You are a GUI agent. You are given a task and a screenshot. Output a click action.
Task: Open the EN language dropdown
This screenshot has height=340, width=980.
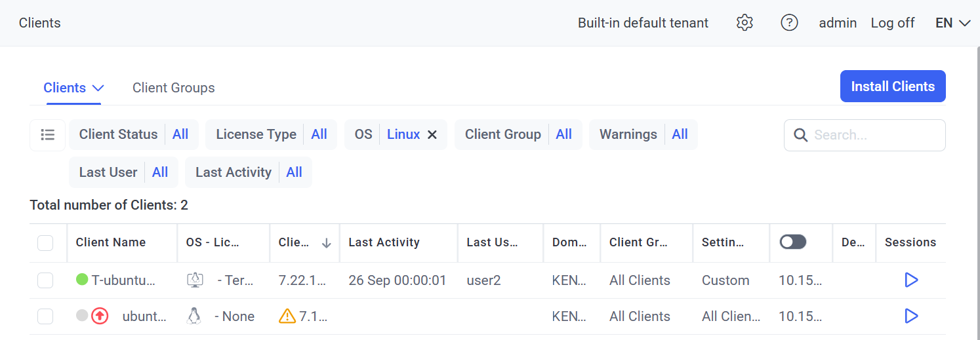952,23
